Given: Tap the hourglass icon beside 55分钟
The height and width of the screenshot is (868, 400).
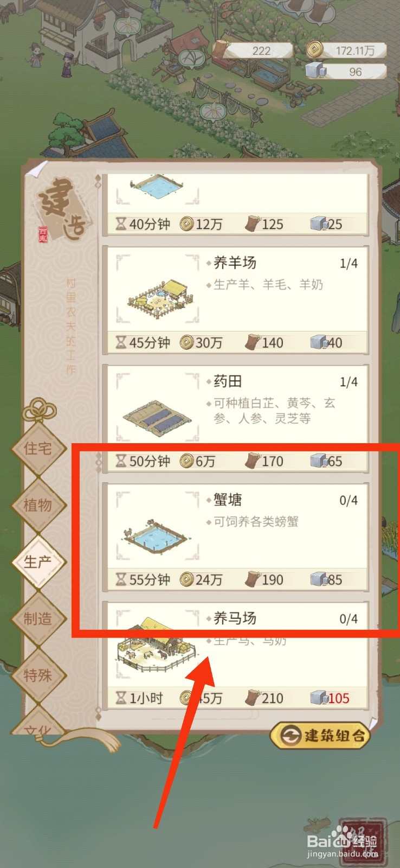Looking at the screenshot, I should click(121, 580).
